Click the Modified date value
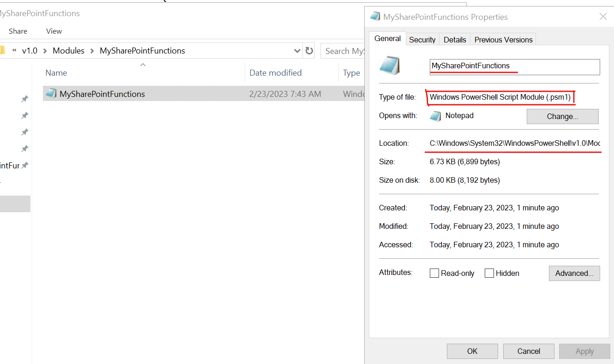614x364 pixels. (x=494, y=226)
